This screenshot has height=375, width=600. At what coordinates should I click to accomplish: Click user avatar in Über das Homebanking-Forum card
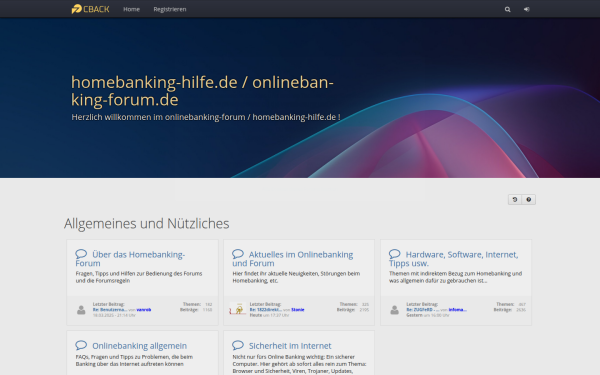pos(81,310)
